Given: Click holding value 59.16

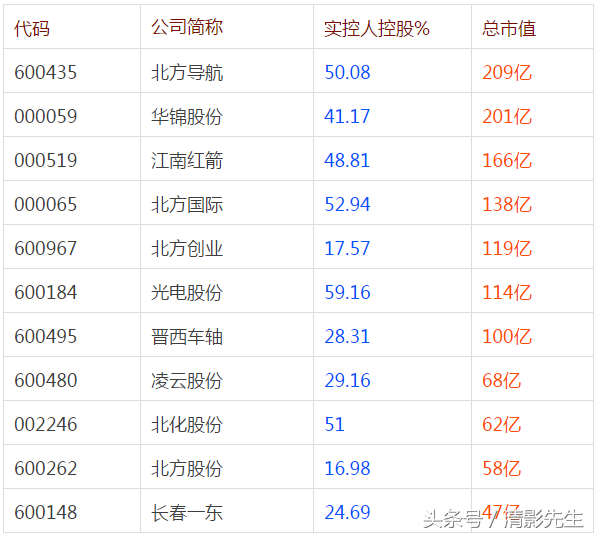Looking at the screenshot, I should (347, 292).
